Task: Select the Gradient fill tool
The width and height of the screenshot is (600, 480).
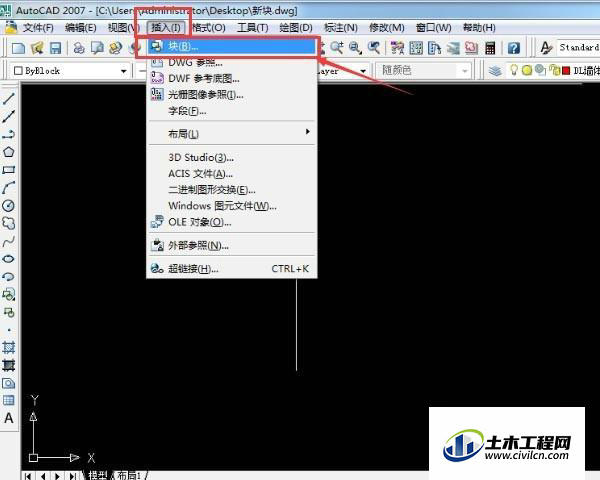Action: [8, 365]
